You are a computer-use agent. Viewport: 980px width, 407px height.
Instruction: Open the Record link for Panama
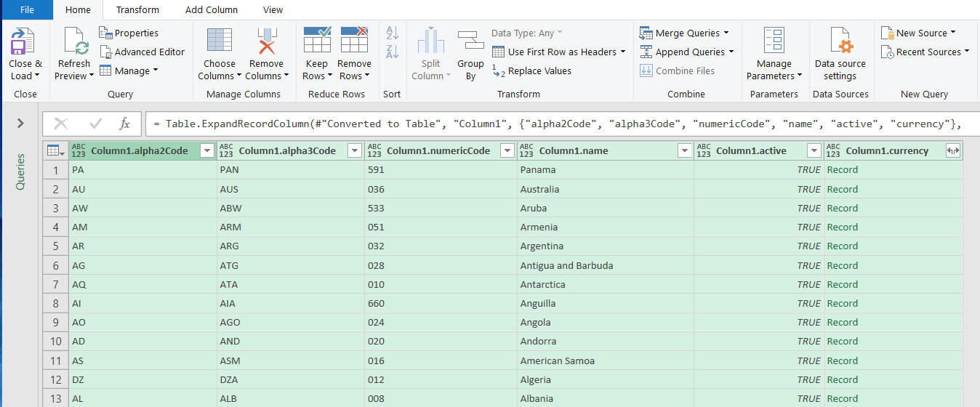click(x=842, y=169)
